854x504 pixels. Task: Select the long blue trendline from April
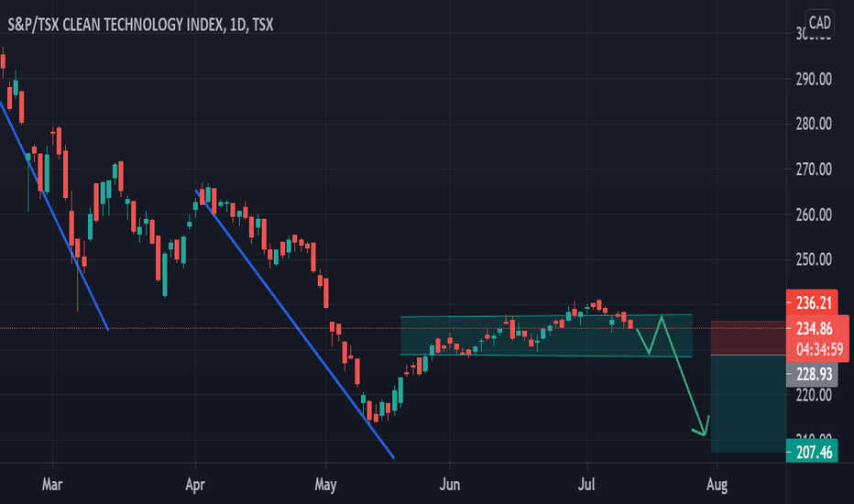coord(295,324)
